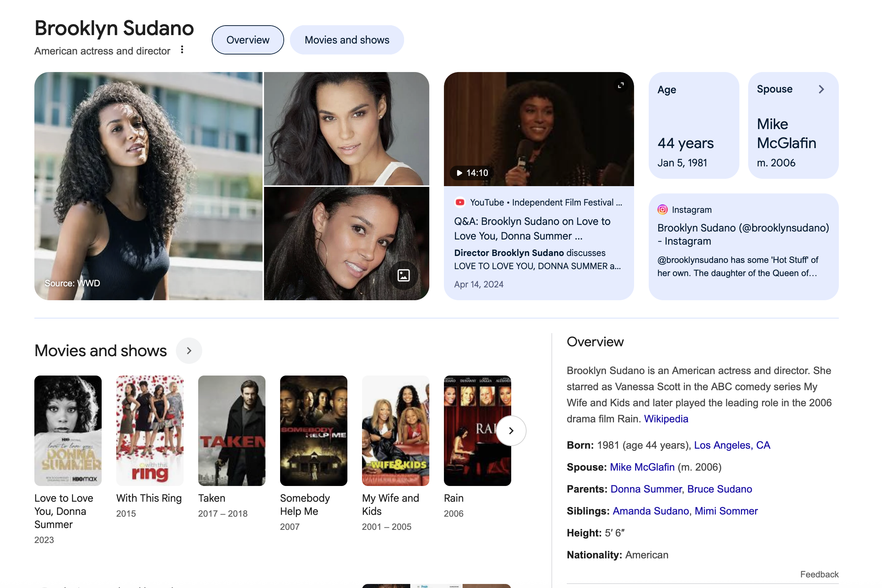Click the image gallery icon on photo
This screenshot has width=882, height=588.
pyautogui.click(x=403, y=275)
